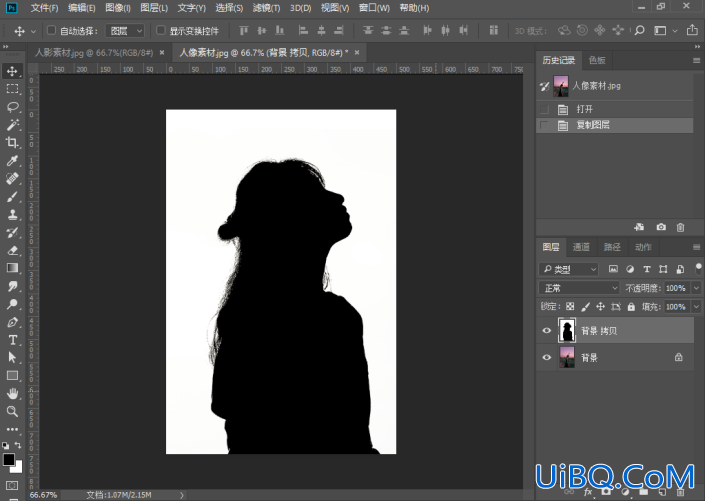Hide the 背景 拷贝 layer
The width and height of the screenshot is (705, 501).
point(547,331)
